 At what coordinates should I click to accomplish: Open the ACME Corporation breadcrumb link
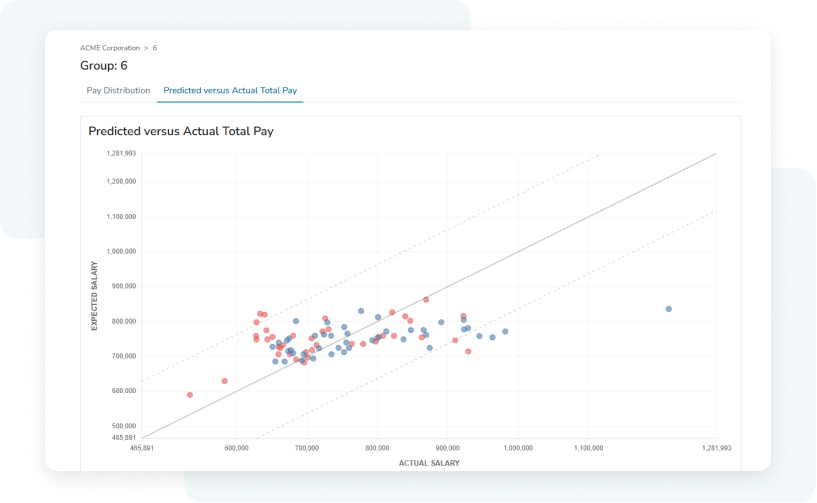[110, 48]
